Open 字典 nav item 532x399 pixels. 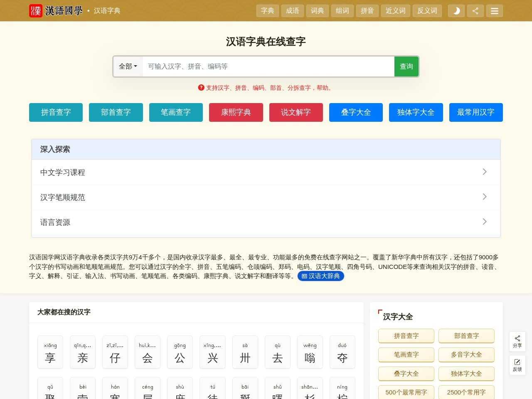(268, 11)
